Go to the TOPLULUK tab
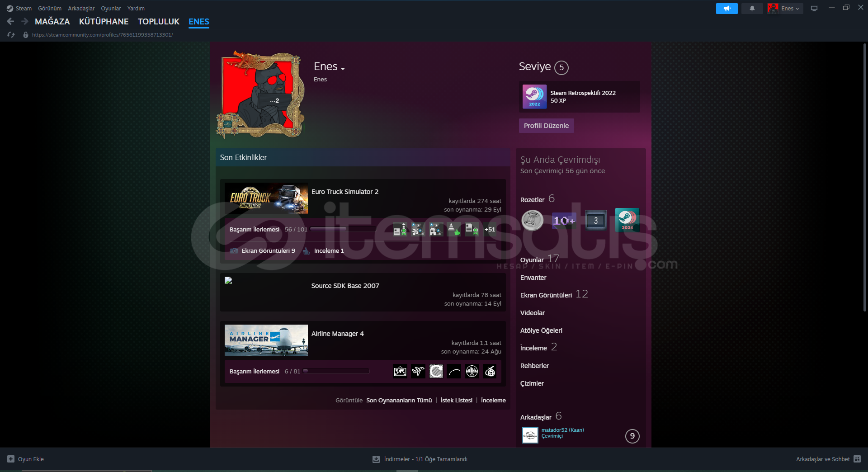This screenshot has height=472, width=868. (159, 21)
